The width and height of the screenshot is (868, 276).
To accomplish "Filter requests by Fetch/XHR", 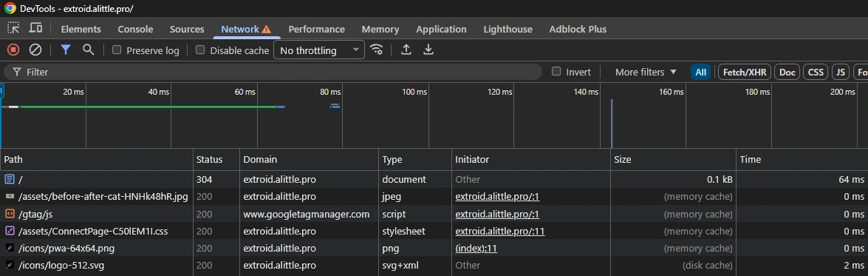I will pyautogui.click(x=744, y=72).
